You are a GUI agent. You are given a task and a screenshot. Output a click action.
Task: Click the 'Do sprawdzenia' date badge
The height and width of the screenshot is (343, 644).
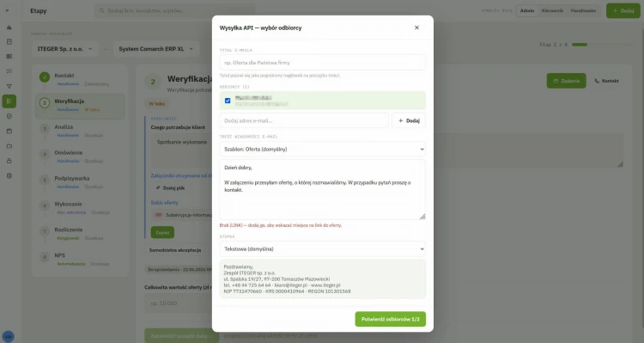(179, 269)
